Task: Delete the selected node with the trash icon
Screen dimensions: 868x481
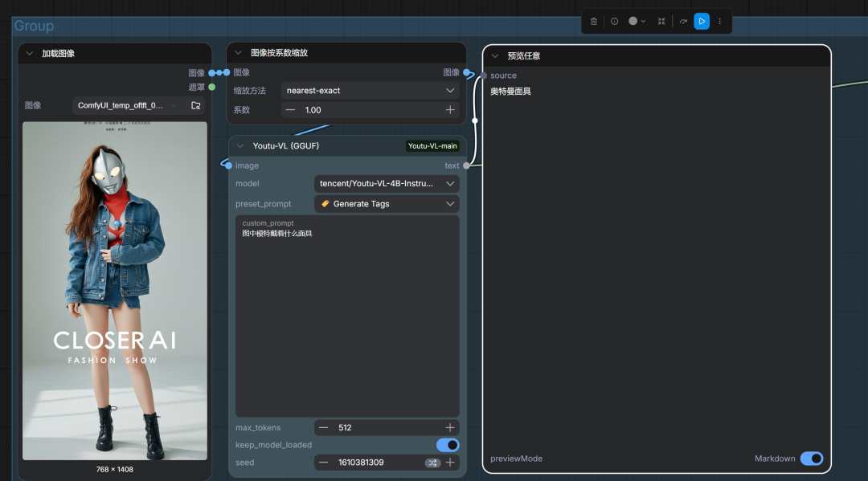Action: click(x=593, y=22)
